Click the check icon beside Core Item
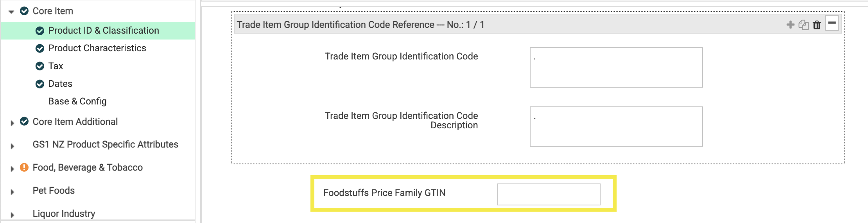 (24, 11)
